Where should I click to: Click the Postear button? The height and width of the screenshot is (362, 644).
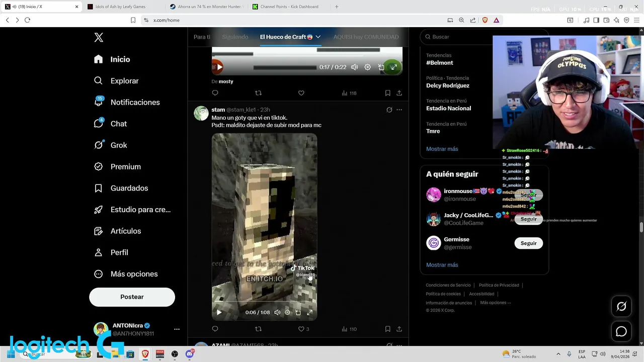pyautogui.click(x=132, y=297)
